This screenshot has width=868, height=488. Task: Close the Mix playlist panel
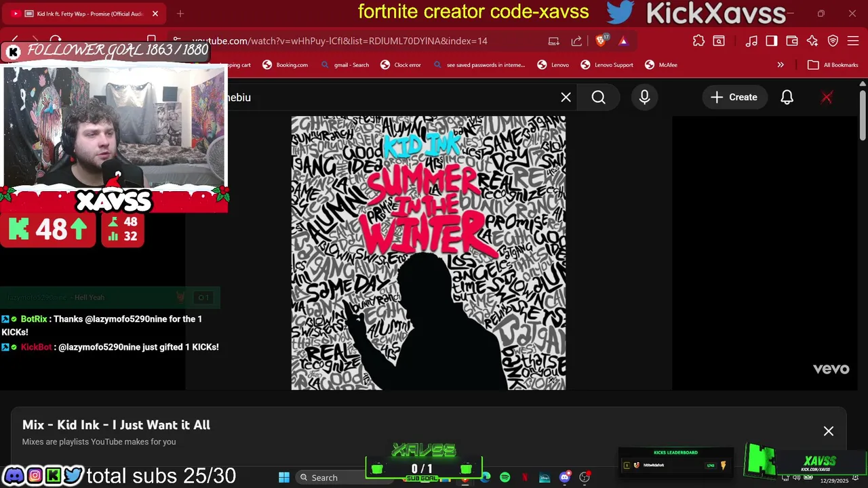(828, 431)
